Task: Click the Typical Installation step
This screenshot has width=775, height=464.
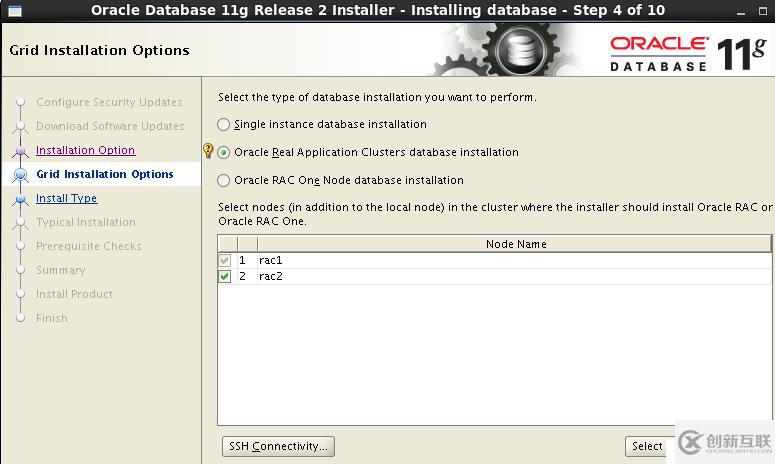Action: pyautogui.click(x=86, y=222)
